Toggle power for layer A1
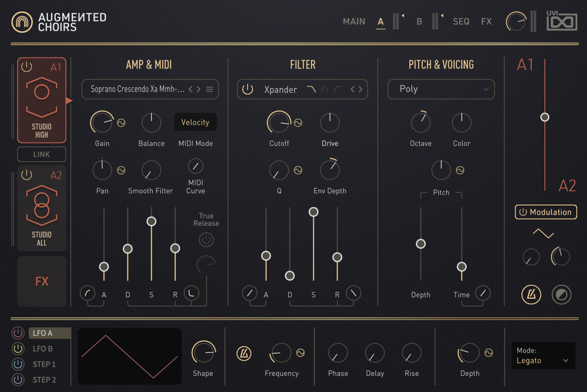The width and height of the screenshot is (587, 392). pyautogui.click(x=27, y=67)
